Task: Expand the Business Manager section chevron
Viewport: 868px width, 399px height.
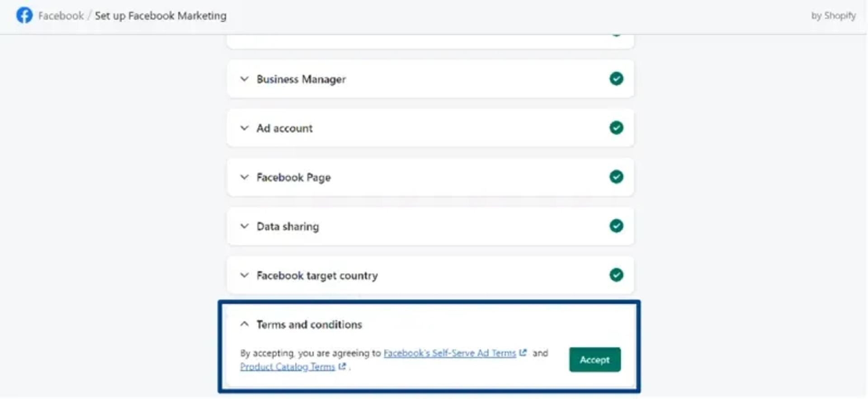Action: point(245,79)
